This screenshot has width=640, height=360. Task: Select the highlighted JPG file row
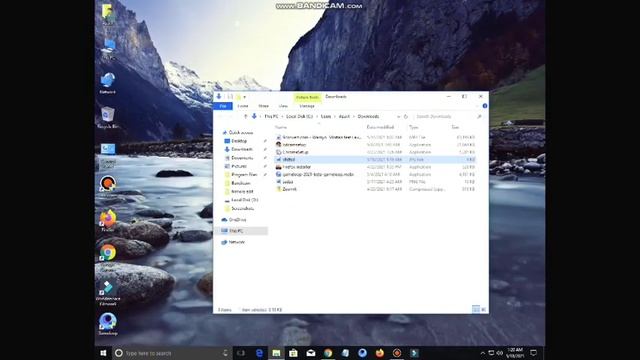375,160
